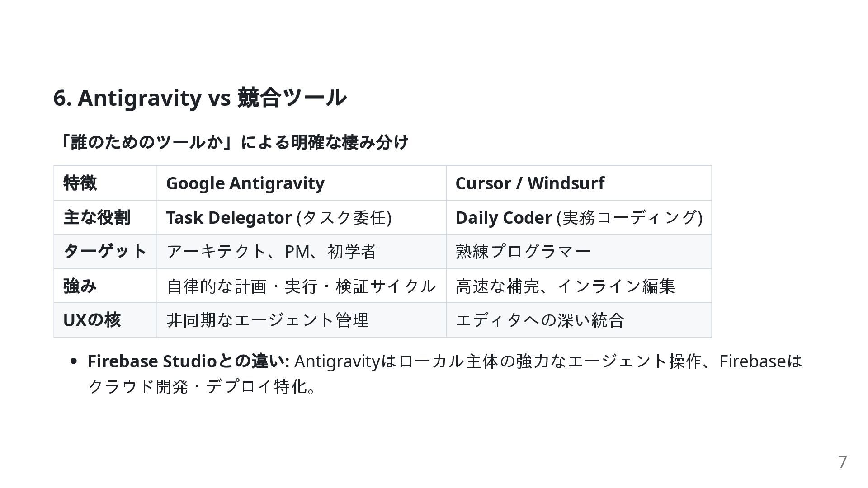The width and height of the screenshot is (868, 488).
Task: Click the 'エディタへの深い統合' cell
Action: click(x=540, y=320)
